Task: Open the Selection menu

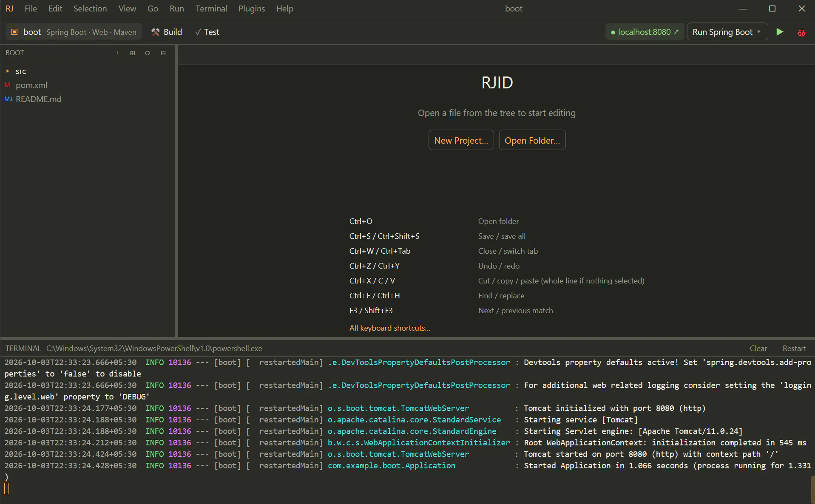Action: point(90,8)
